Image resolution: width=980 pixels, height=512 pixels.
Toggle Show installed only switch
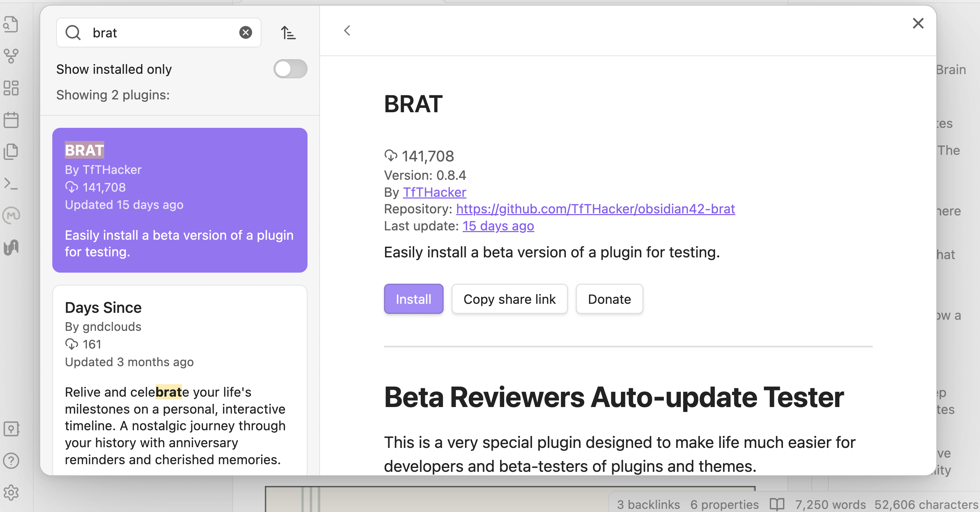290,69
